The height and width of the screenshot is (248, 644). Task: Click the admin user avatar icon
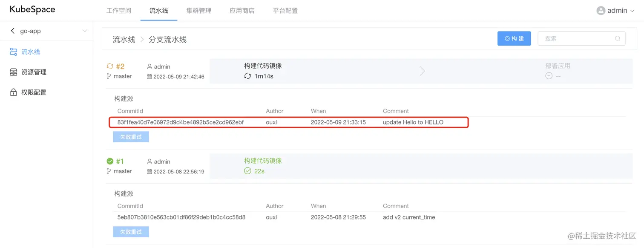pos(601,11)
